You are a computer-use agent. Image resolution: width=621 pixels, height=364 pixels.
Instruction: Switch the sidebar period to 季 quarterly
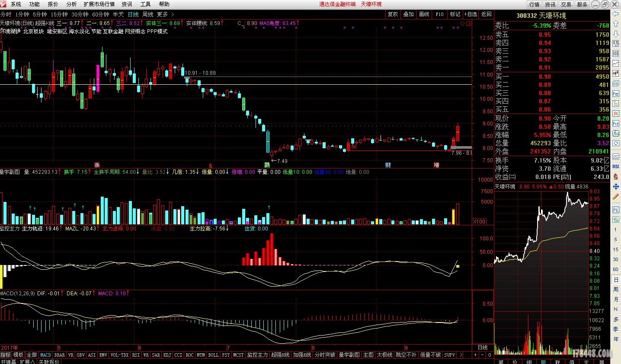click(616, 329)
